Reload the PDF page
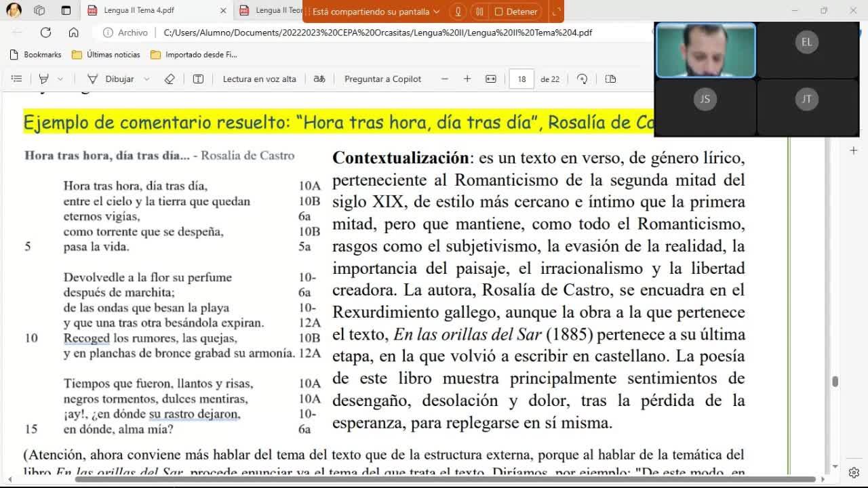The image size is (868, 488). click(45, 32)
